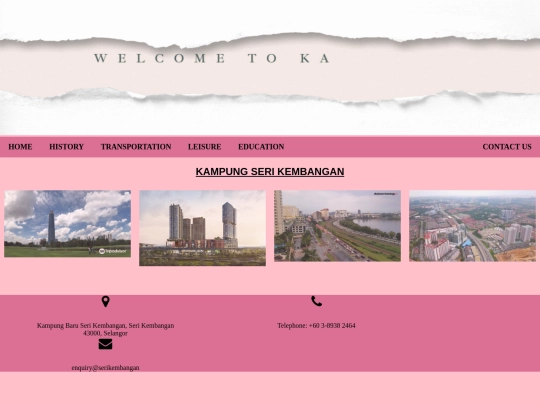Click the location pin icon
The height and width of the screenshot is (405, 540).
point(105,301)
